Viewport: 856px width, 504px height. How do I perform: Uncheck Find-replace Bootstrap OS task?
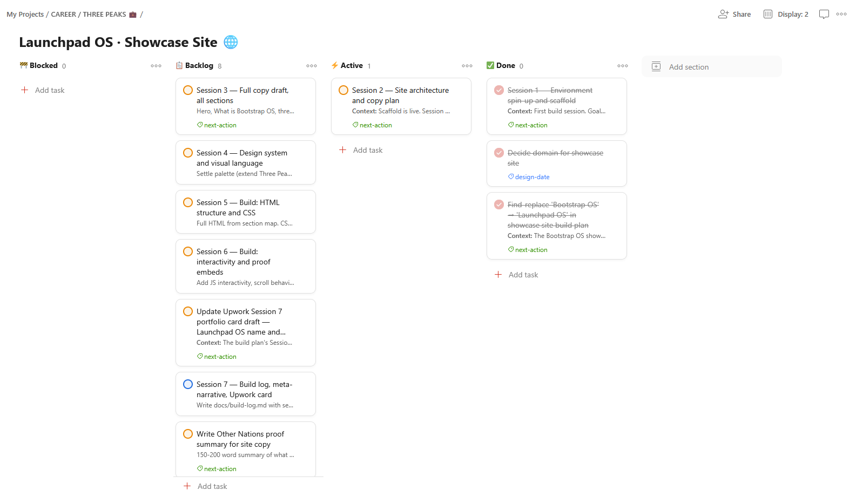[x=499, y=205]
